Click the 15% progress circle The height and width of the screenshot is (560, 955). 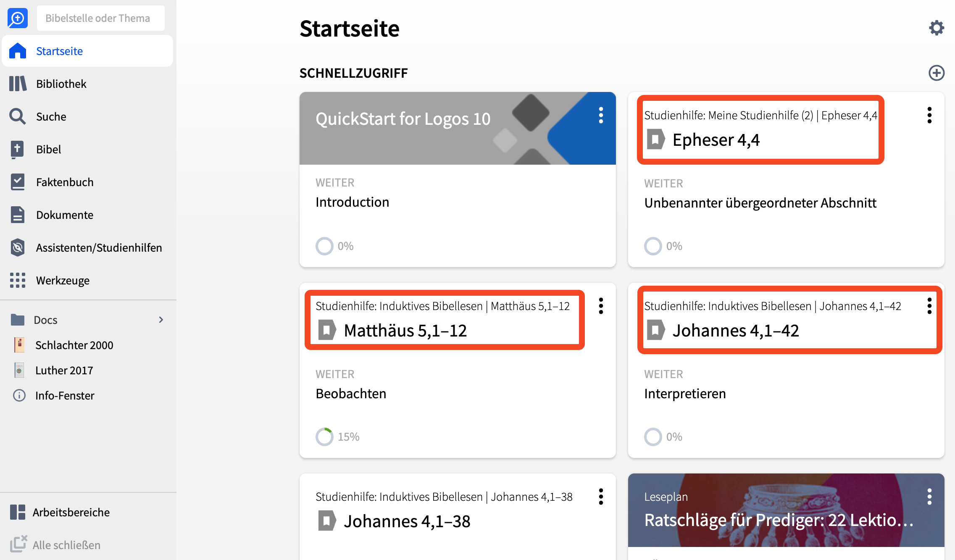(x=324, y=437)
